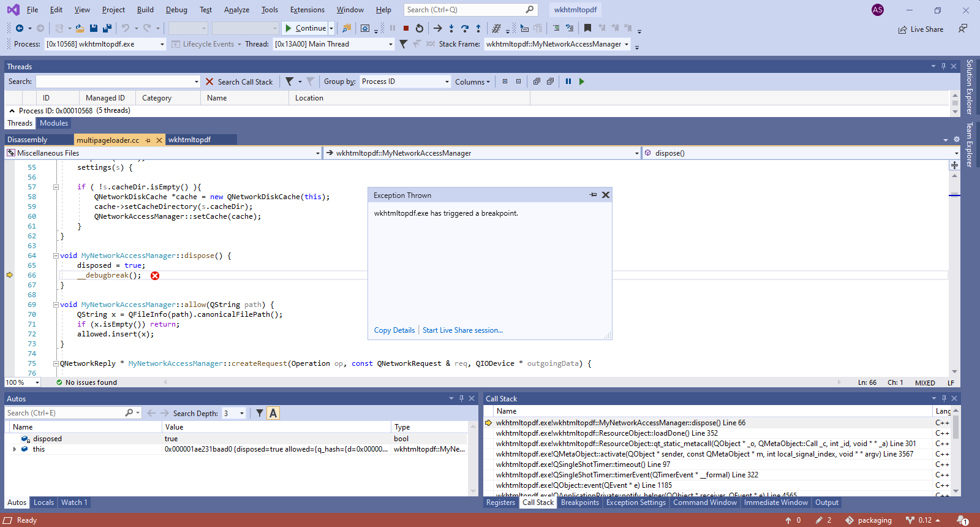980x527 pixels.
Task: Click the notifications icon in the status bar
Action: [x=963, y=520]
